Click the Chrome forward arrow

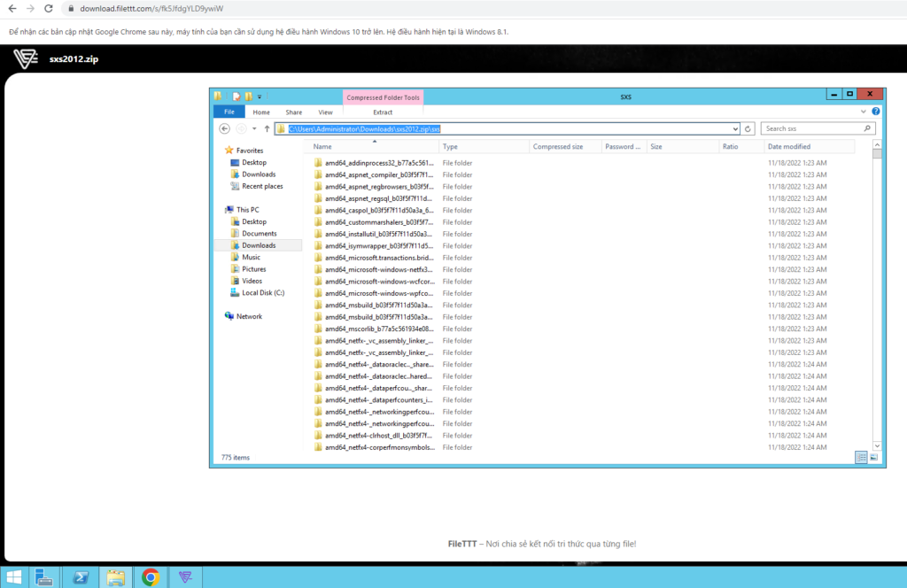(30, 9)
